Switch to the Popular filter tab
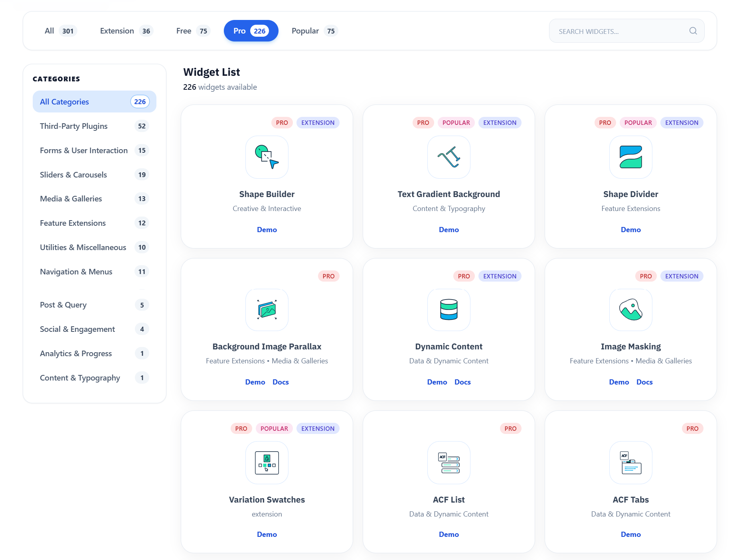Image resolution: width=737 pixels, height=560 pixels. pos(314,31)
